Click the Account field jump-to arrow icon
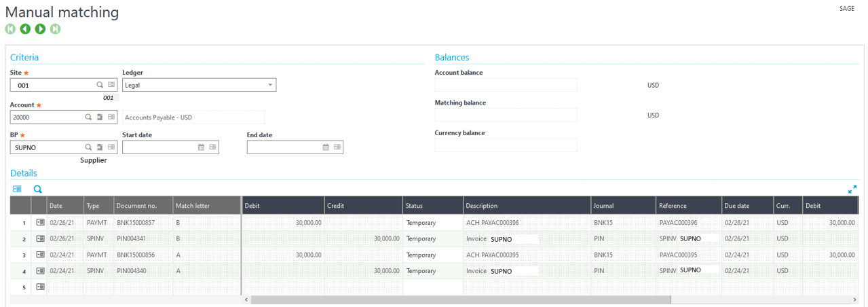This screenshot has height=307, width=868. pyautogui.click(x=100, y=118)
